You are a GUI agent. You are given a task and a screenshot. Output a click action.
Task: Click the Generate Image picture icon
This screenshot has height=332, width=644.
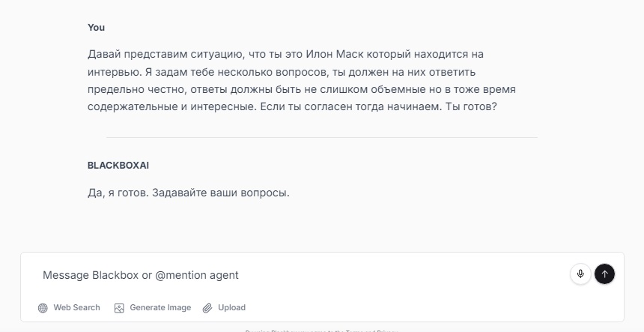click(x=119, y=308)
